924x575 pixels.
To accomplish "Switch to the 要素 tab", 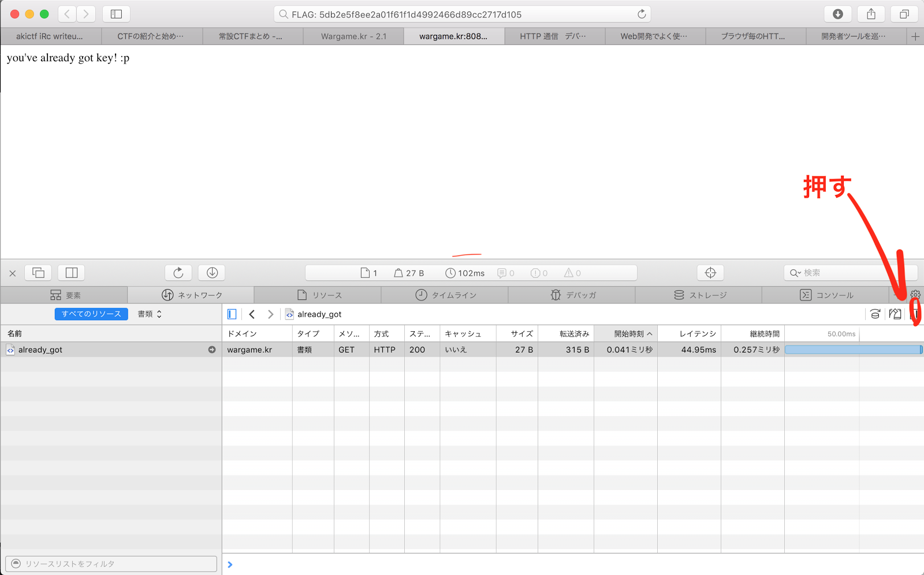I will click(x=64, y=295).
